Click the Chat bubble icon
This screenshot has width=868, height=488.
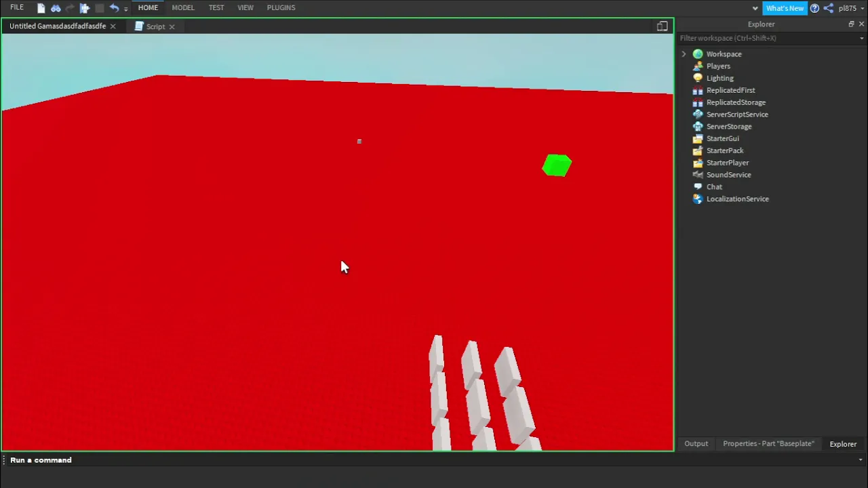point(698,187)
